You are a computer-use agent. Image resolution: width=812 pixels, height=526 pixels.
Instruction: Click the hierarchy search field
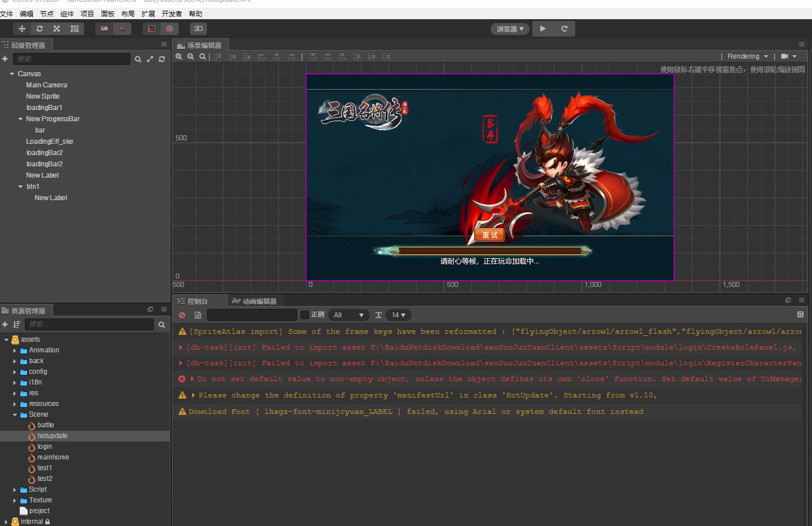click(72, 59)
